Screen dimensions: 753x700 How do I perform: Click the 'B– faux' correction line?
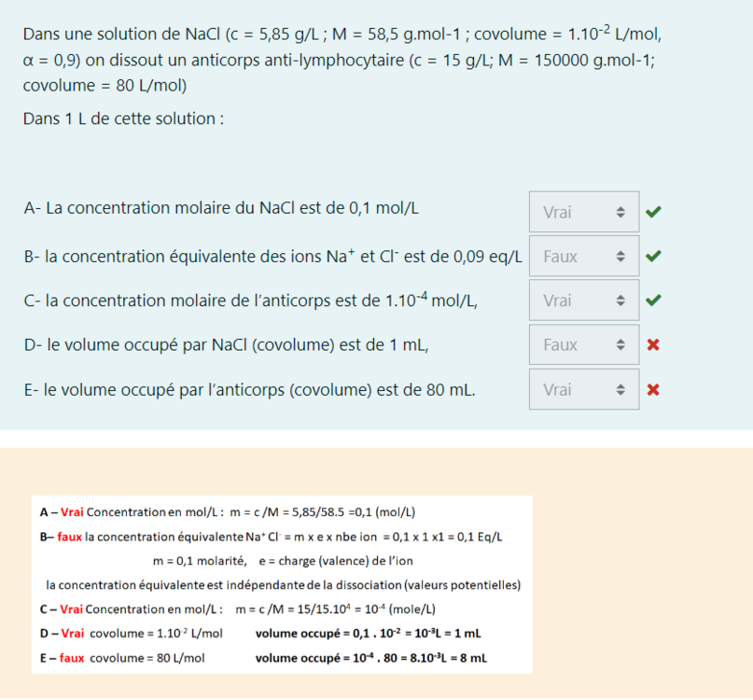pyautogui.click(x=271, y=537)
